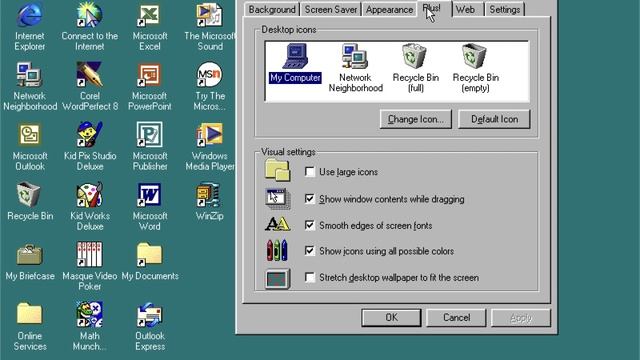Select Recycle Bin (full) in dialog list
This screenshot has height=360, width=640.
point(416,68)
